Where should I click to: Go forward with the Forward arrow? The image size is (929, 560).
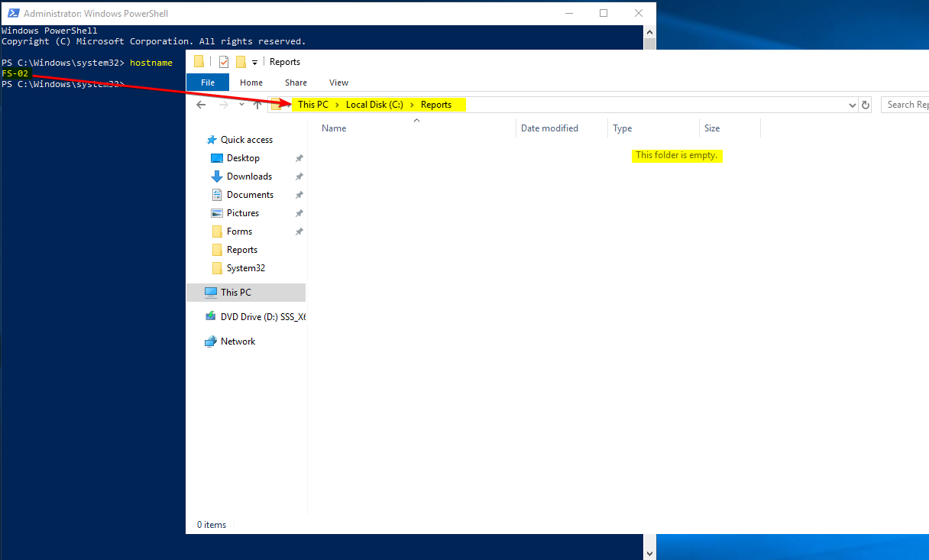[224, 105]
